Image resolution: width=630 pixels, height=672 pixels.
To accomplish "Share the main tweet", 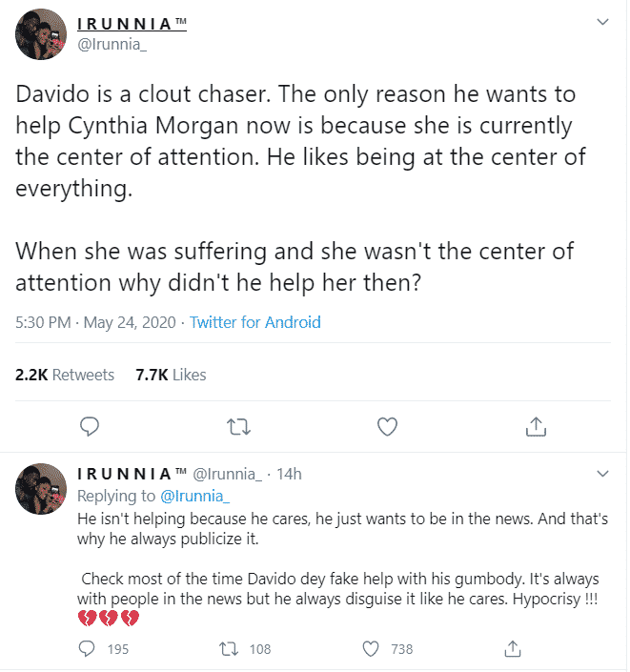I will coord(536,425).
